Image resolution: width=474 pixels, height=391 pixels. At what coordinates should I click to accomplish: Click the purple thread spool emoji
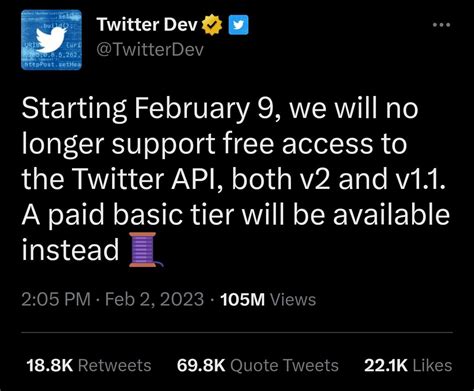coord(145,250)
